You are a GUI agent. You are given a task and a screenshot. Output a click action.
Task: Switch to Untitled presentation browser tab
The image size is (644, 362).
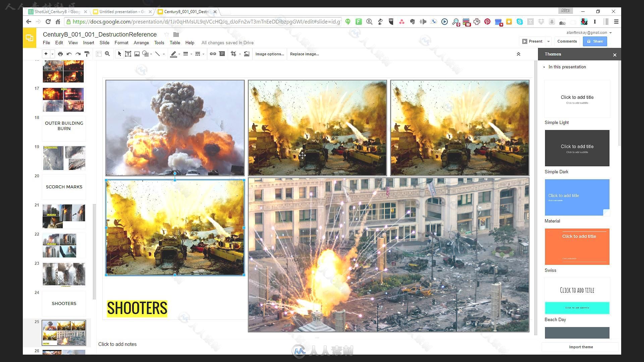point(122,11)
